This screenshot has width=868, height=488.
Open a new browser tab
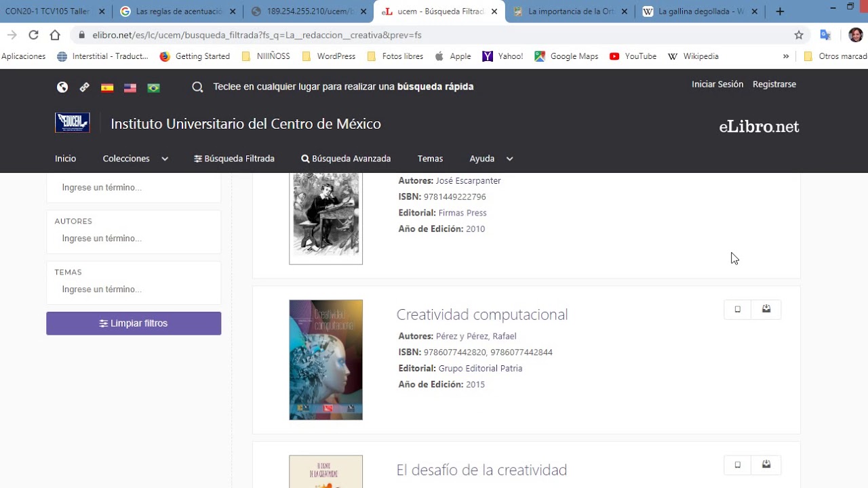780,12
